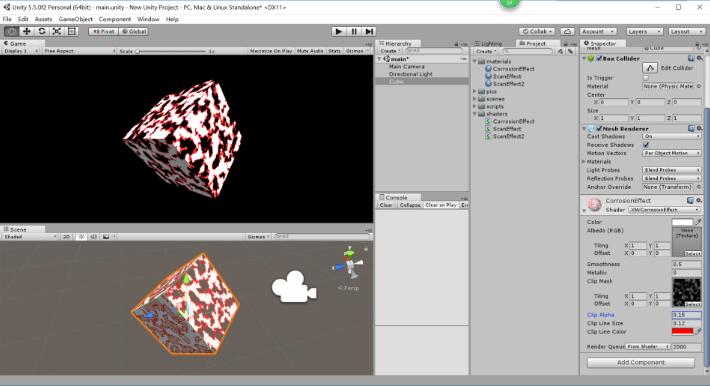Click the Step frame button

point(369,31)
